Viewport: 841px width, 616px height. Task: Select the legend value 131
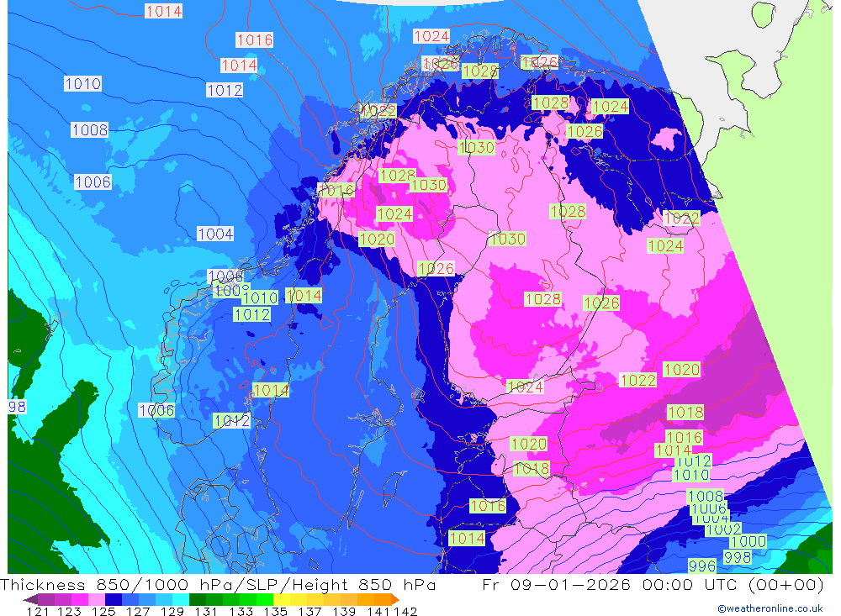pyautogui.click(x=206, y=611)
